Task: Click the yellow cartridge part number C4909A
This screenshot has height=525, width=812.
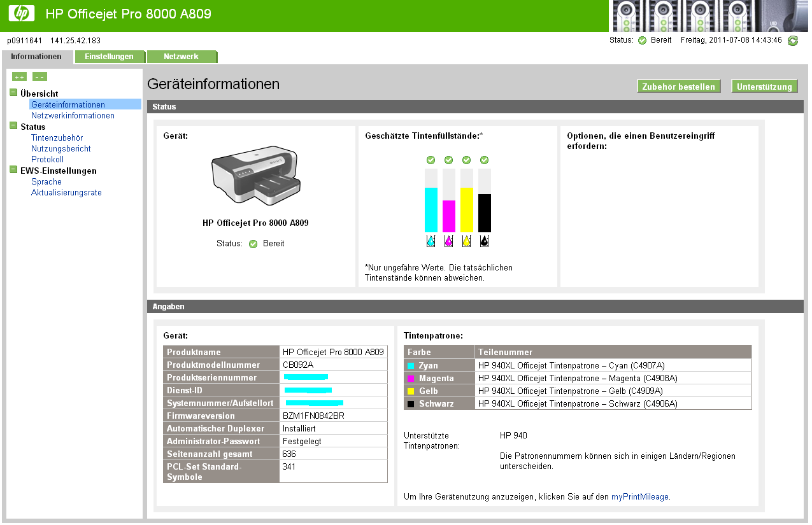Action: pos(645,391)
